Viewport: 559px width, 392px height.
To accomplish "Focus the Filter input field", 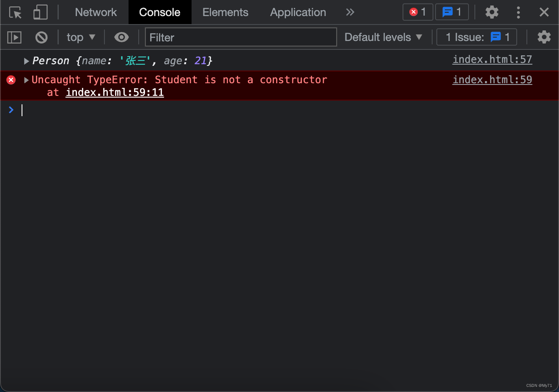I will (241, 38).
